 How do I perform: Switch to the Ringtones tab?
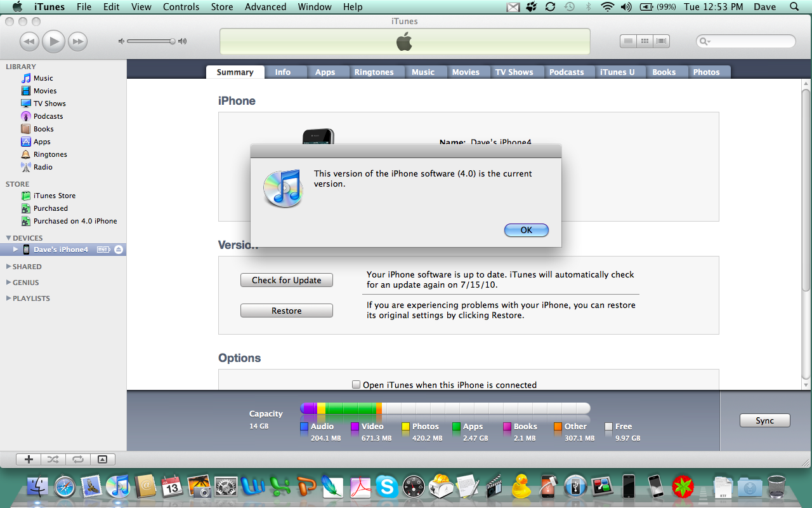coord(374,72)
